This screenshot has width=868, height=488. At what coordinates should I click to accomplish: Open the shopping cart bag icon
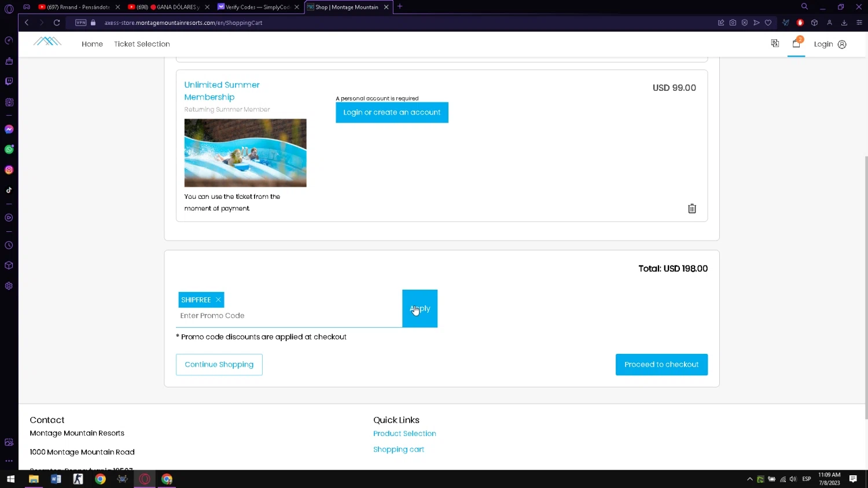click(796, 43)
